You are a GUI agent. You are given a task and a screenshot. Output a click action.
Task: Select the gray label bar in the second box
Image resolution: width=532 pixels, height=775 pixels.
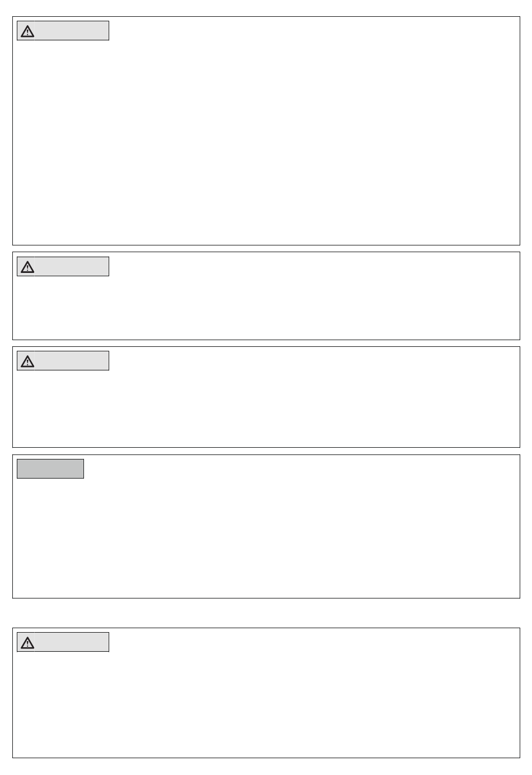(63, 267)
